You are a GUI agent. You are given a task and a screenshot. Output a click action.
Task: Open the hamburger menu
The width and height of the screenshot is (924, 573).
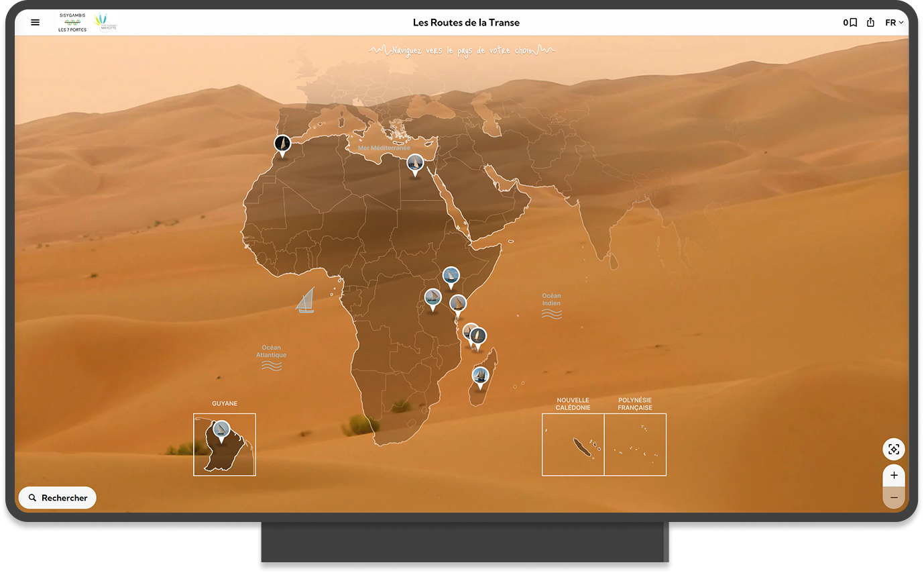(x=36, y=22)
